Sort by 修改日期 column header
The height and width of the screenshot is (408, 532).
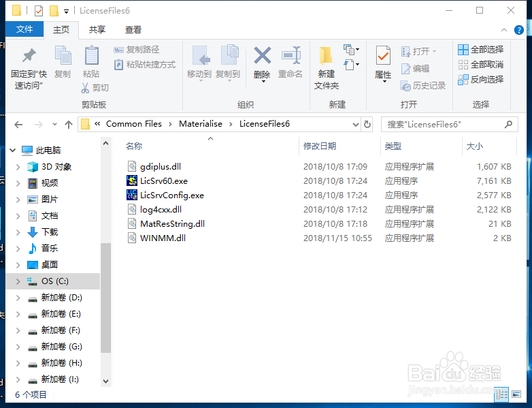tap(320, 146)
